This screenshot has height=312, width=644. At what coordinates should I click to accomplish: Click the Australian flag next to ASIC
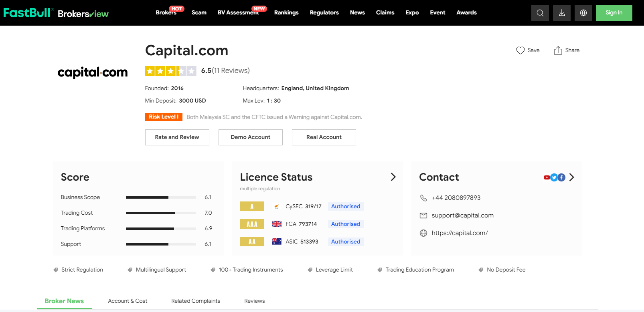click(x=277, y=242)
